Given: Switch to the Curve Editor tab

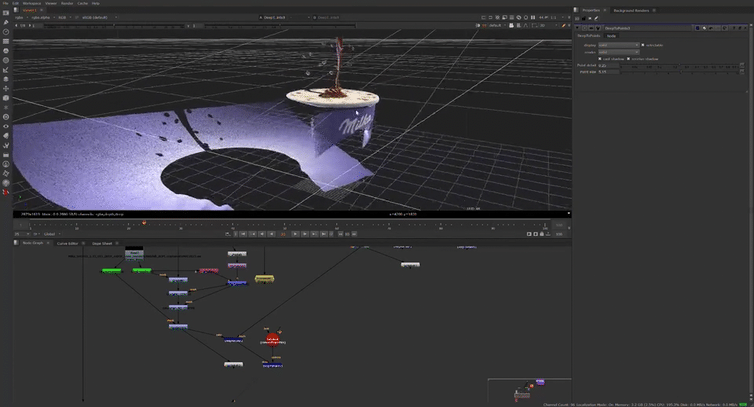Looking at the screenshot, I should click(68, 243).
